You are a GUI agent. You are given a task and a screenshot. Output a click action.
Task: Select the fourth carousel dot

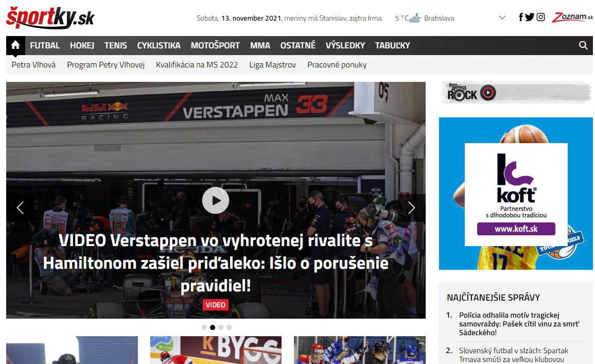229,327
